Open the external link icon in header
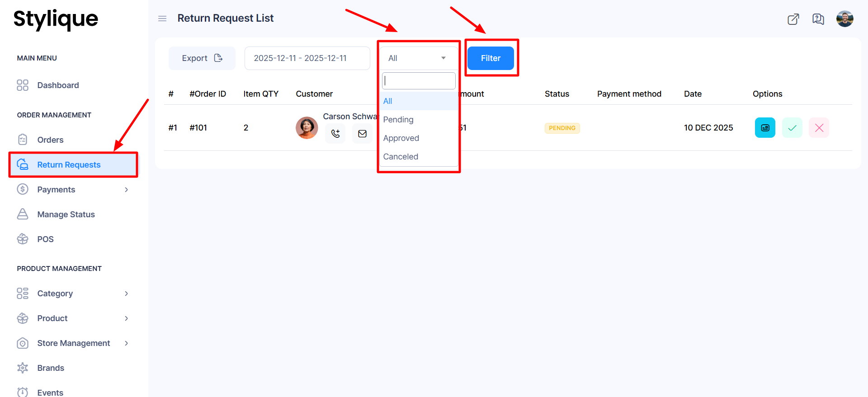Image resolution: width=868 pixels, height=397 pixels. pos(793,19)
